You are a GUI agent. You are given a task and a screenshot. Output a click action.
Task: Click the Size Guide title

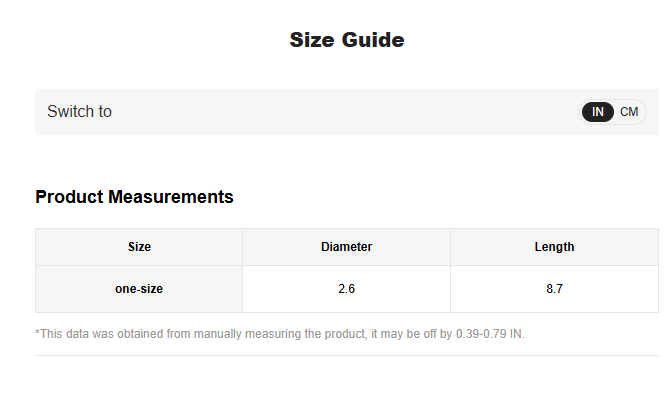347,40
